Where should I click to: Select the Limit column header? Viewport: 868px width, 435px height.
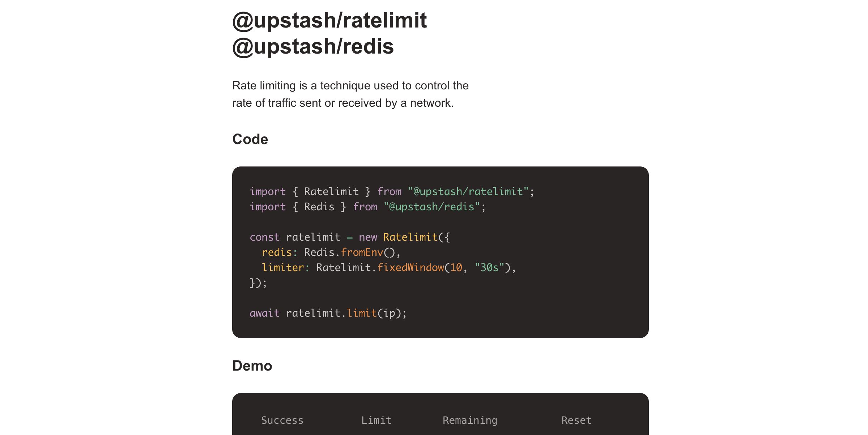click(376, 420)
